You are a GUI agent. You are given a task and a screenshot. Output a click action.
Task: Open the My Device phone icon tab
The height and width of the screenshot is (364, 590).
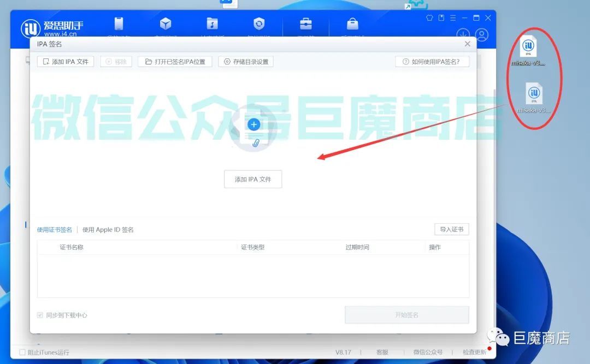pos(119,23)
